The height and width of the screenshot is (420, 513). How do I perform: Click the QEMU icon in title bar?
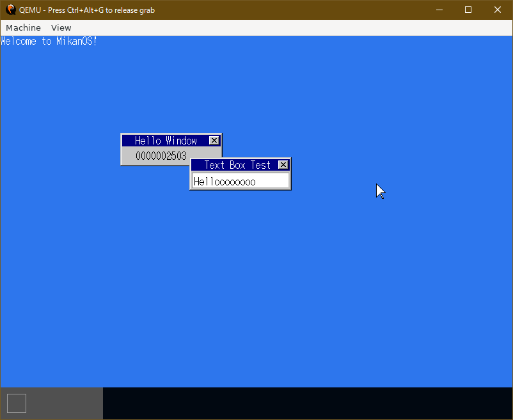(x=11, y=10)
